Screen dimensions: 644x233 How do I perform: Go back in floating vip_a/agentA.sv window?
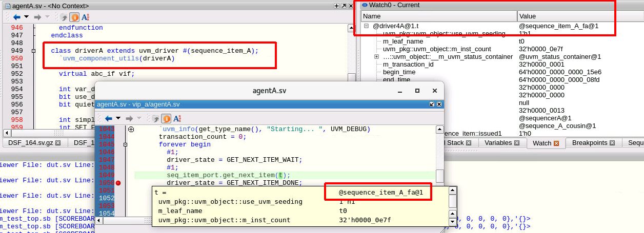tap(108, 118)
